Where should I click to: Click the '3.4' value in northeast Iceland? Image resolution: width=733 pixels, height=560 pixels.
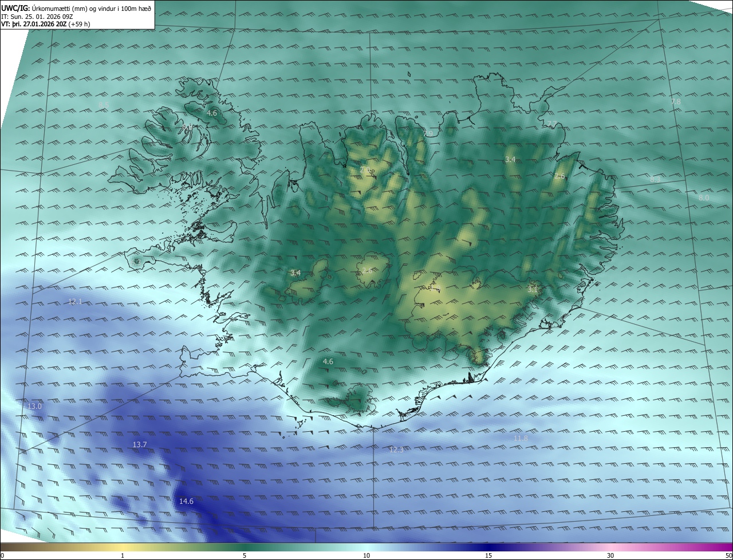[510, 159]
